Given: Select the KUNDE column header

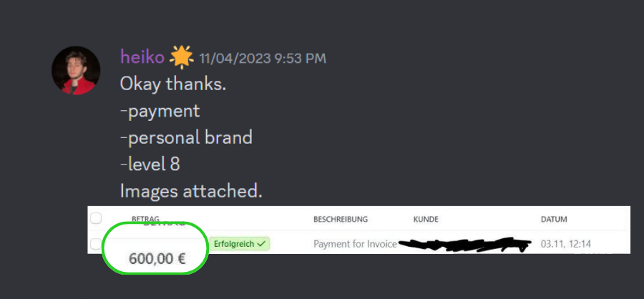Looking at the screenshot, I should coord(426,220).
